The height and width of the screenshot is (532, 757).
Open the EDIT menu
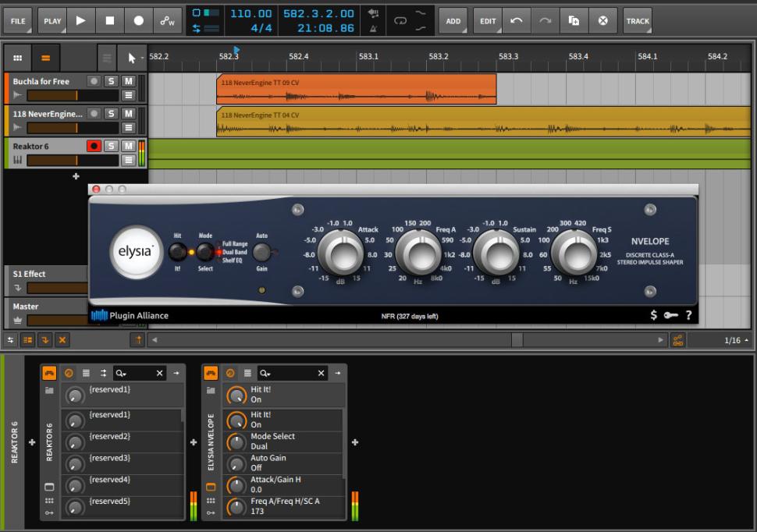pos(488,21)
